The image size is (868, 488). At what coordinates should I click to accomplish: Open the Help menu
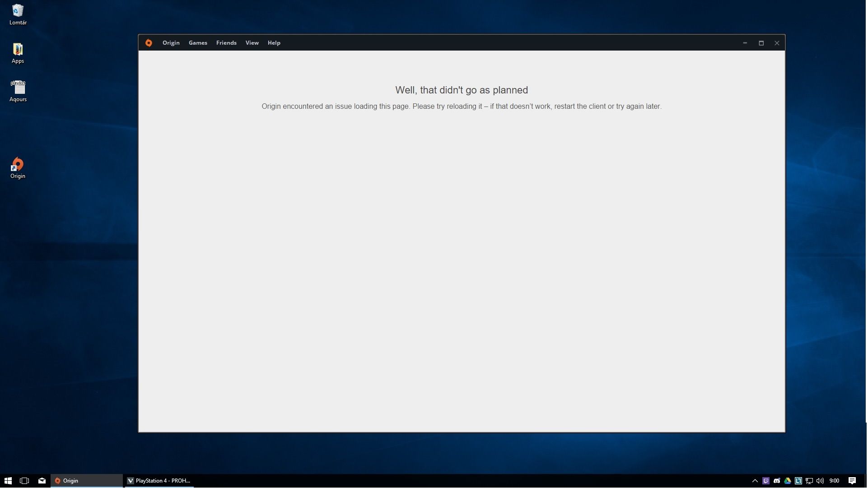tap(274, 43)
